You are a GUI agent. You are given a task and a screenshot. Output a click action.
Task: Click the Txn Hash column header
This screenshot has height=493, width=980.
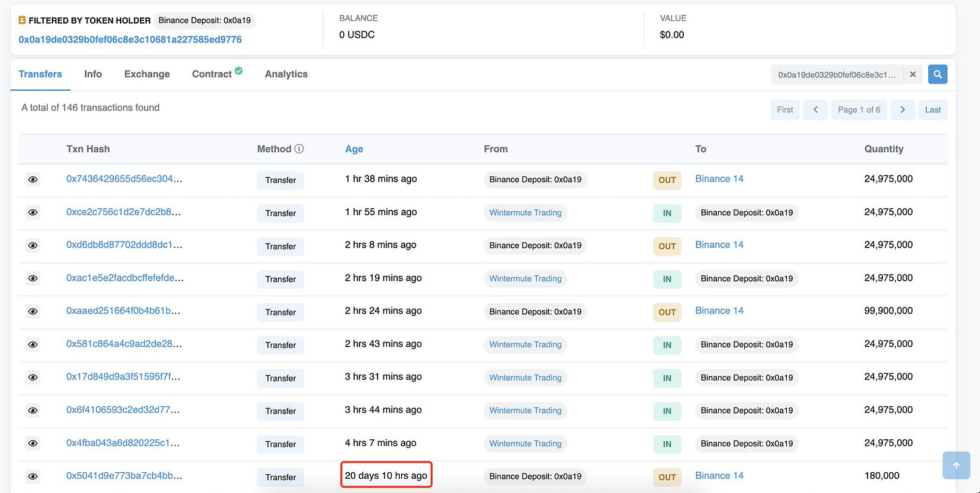88,149
